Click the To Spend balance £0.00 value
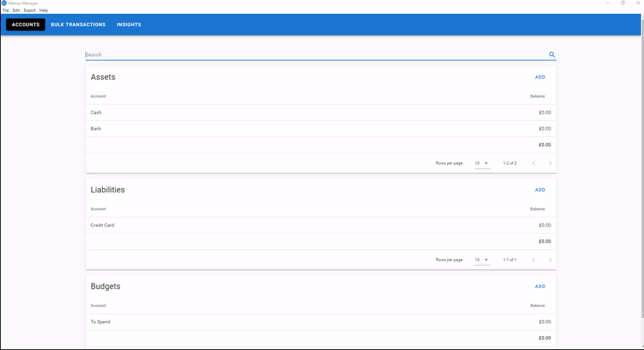This screenshot has width=644, height=350. pyautogui.click(x=545, y=322)
